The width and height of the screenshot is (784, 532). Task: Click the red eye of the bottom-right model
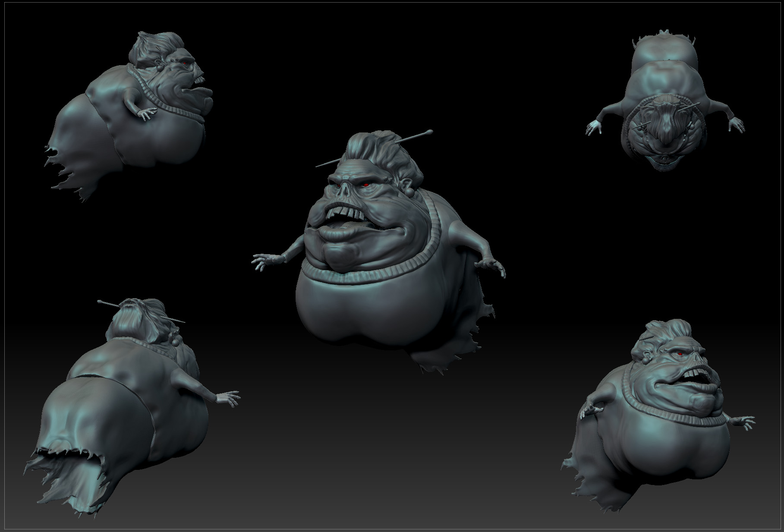pos(680,354)
